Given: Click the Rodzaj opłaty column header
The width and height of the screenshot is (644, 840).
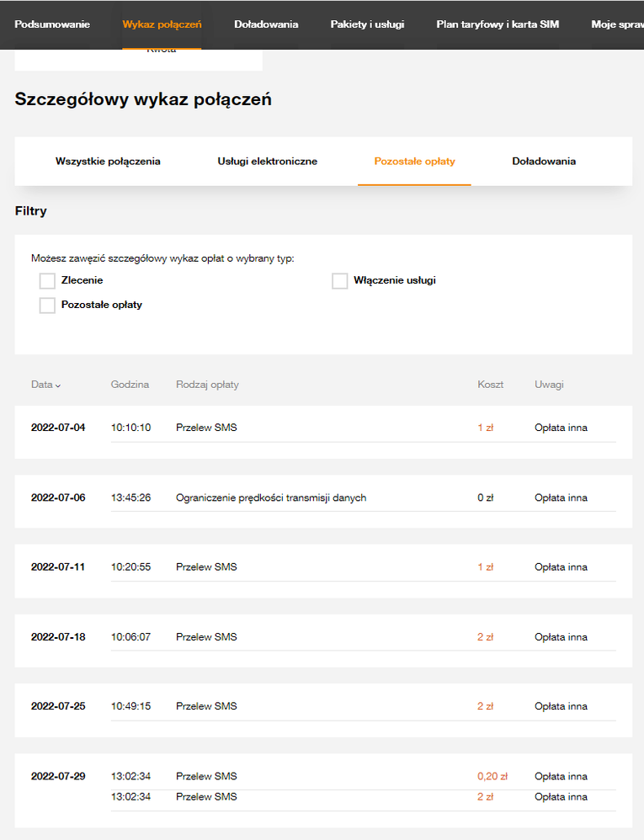Looking at the screenshot, I should click(x=207, y=385).
